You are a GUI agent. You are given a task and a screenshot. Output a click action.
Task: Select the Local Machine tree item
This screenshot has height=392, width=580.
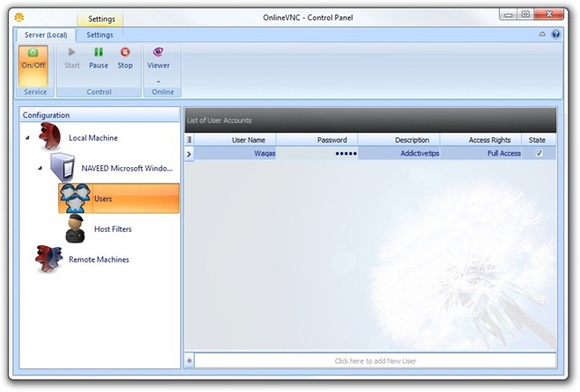(x=93, y=138)
